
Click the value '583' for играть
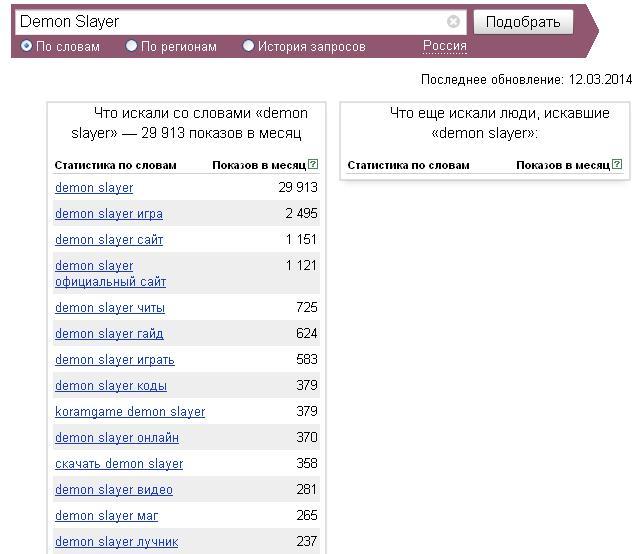pos(307,359)
